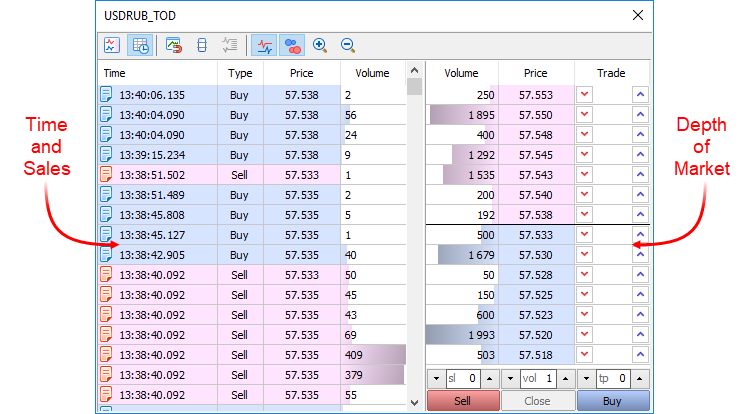Click the blue deal icon at 13:40:06.135
Image resolution: width=750 pixels, height=414 pixels.
point(106,95)
